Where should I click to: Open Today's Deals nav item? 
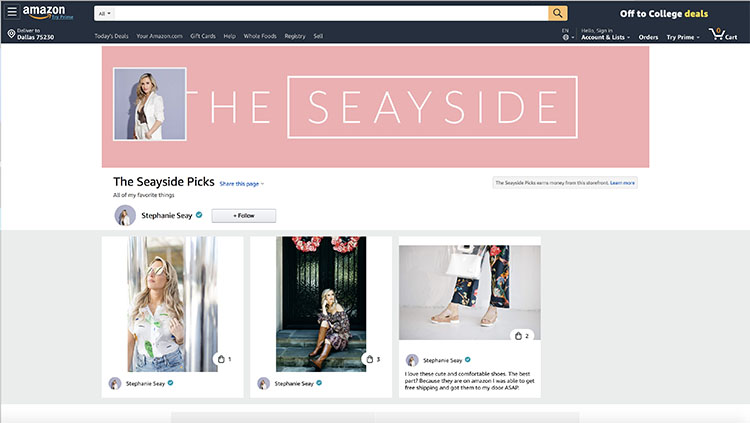[111, 36]
